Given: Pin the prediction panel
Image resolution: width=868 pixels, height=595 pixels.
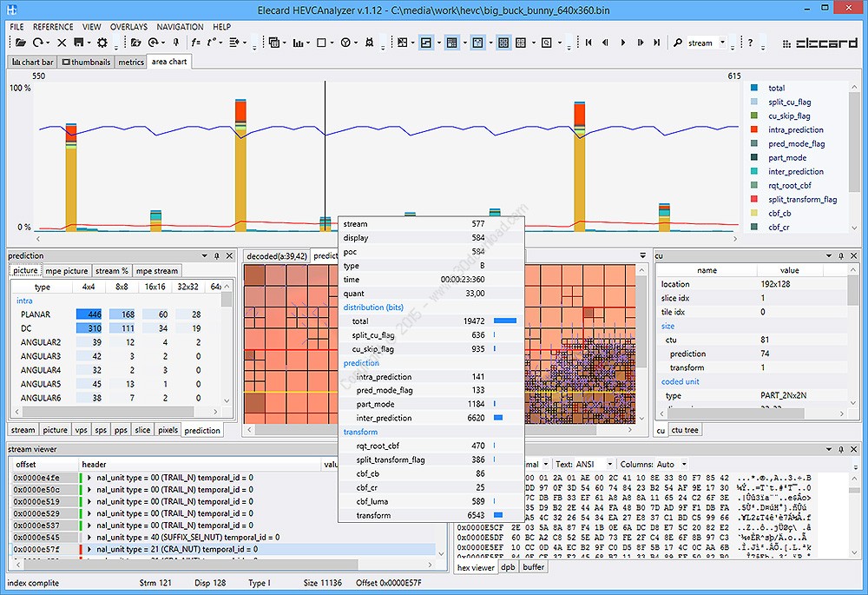Looking at the screenshot, I should coord(217,256).
